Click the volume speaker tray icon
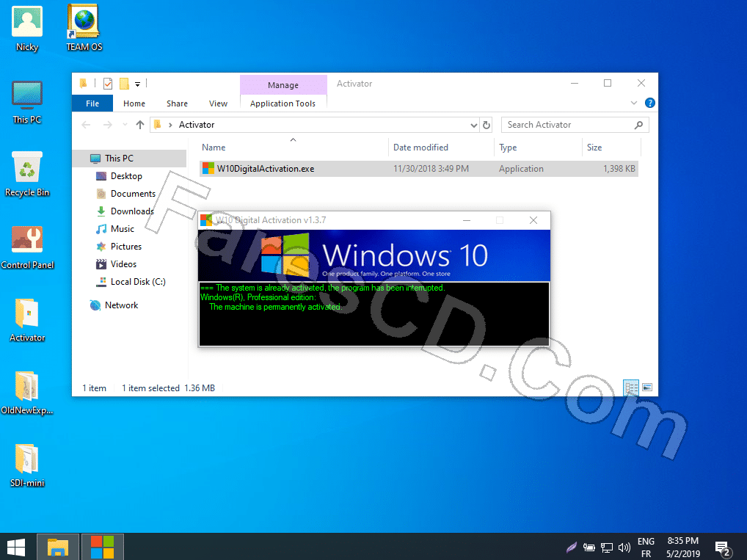Image resolution: width=747 pixels, height=560 pixels. 624,548
